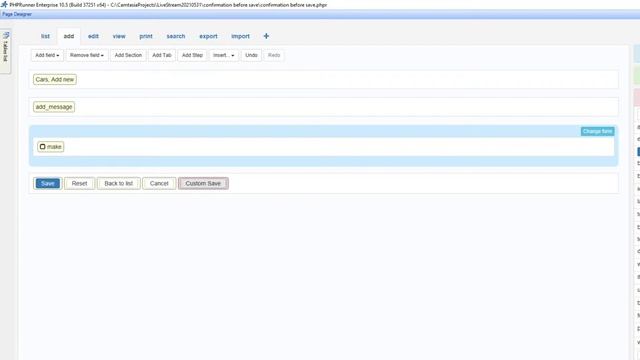Image resolution: width=640 pixels, height=360 pixels.
Task: Open the Add field dropdown
Action: pos(47,55)
